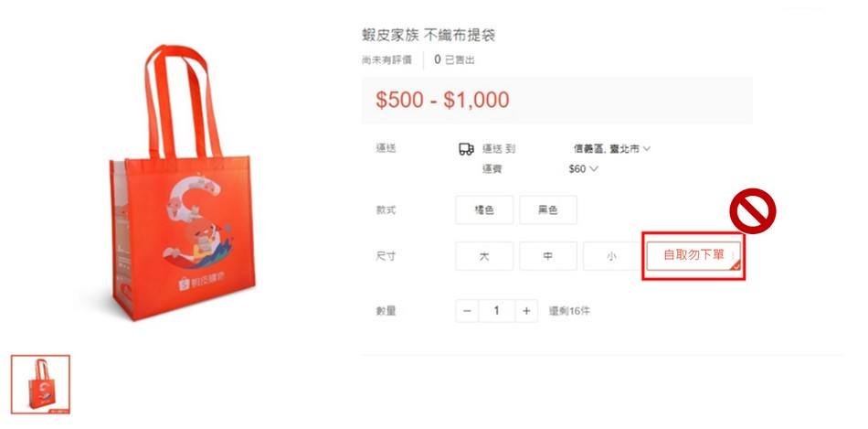The width and height of the screenshot is (868, 429).
Task: Click the minus quantity button
Action: (x=467, y=311)
